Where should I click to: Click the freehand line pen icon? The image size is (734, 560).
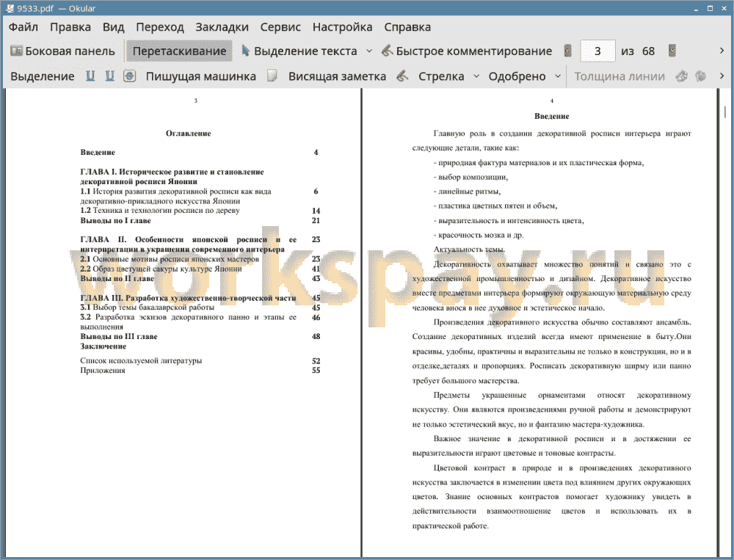click(x=402, y=76)
